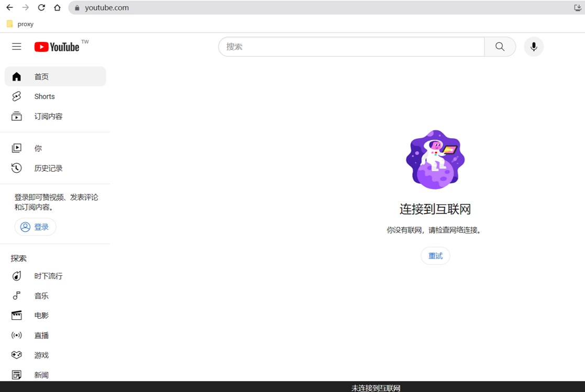Open 历史记录 history

[x=55, y=168]
